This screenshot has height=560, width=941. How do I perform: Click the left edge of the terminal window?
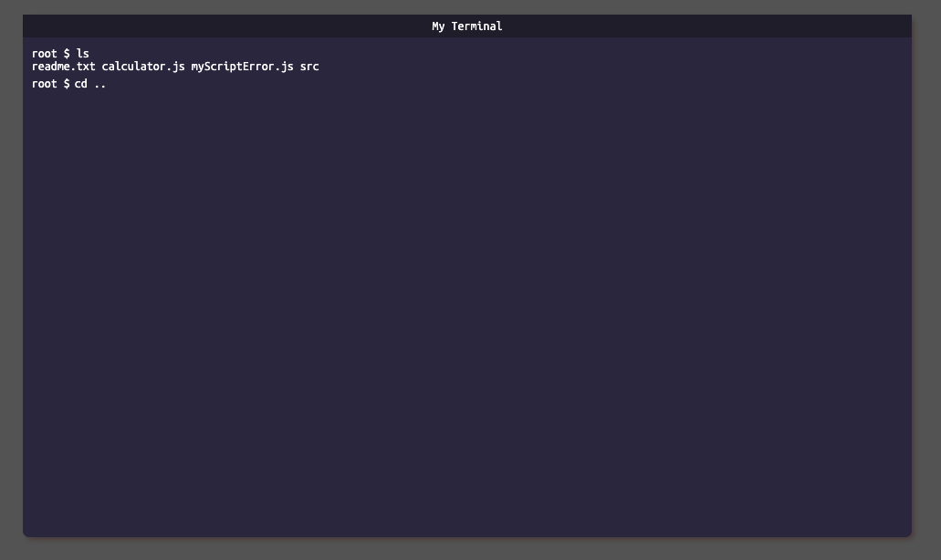click(x=25, y=274)
